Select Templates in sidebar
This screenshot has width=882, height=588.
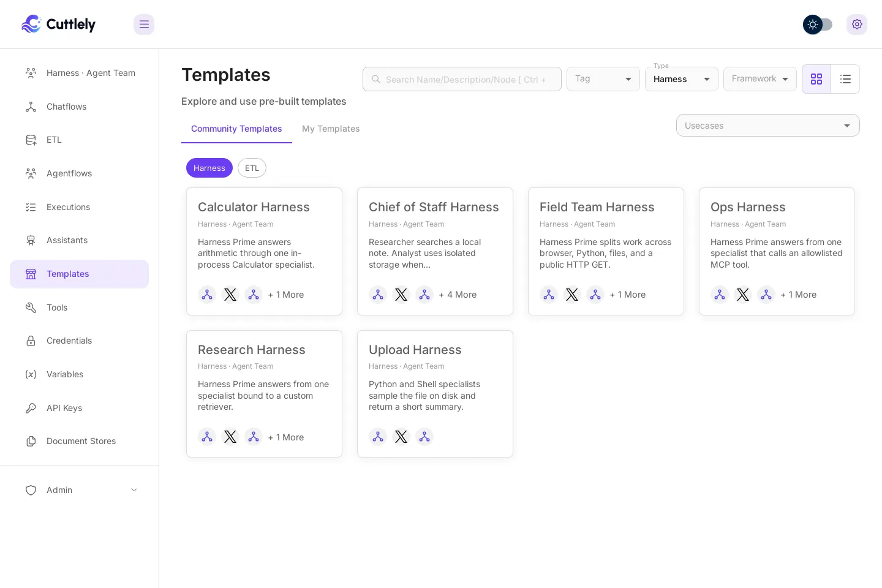[79, 274]
